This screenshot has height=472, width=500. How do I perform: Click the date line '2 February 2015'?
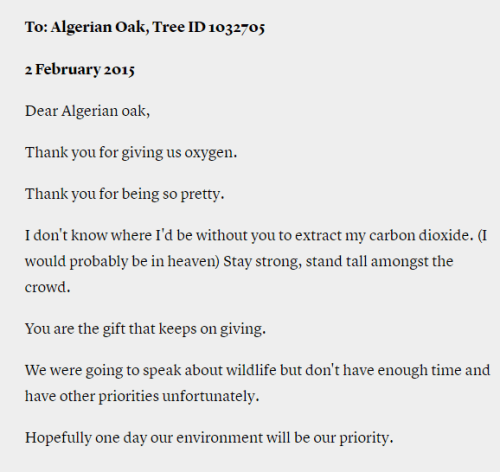tap(80, 70)
